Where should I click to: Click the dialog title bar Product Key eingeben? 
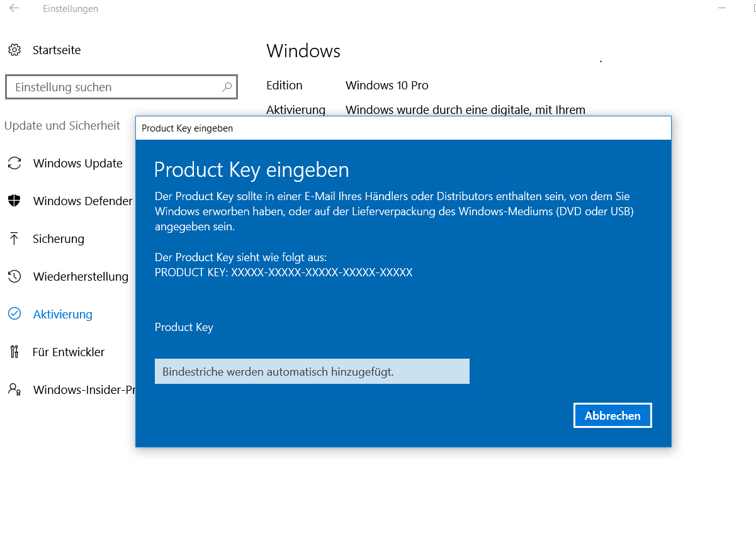(403, 128)
